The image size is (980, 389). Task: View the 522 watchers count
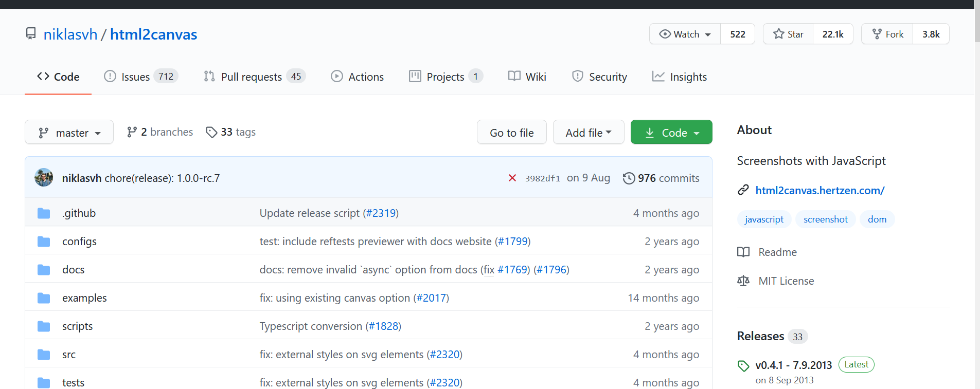pyautogui.click(x=738, y=34)
